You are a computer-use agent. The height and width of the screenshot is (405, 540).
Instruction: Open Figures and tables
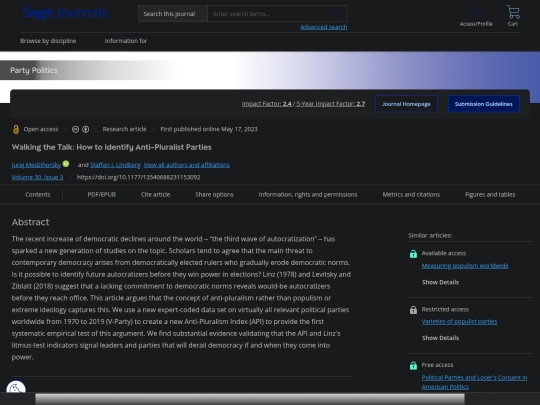(x=490, y=195)
